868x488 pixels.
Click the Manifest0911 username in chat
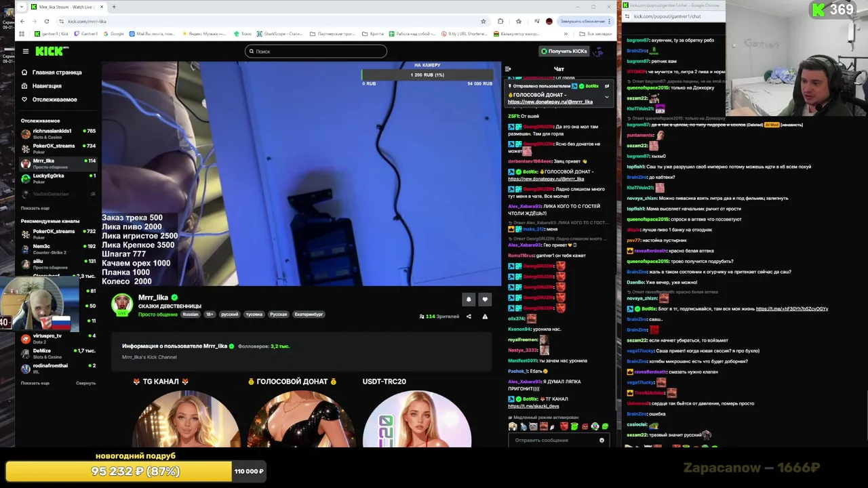coord(522,361)
